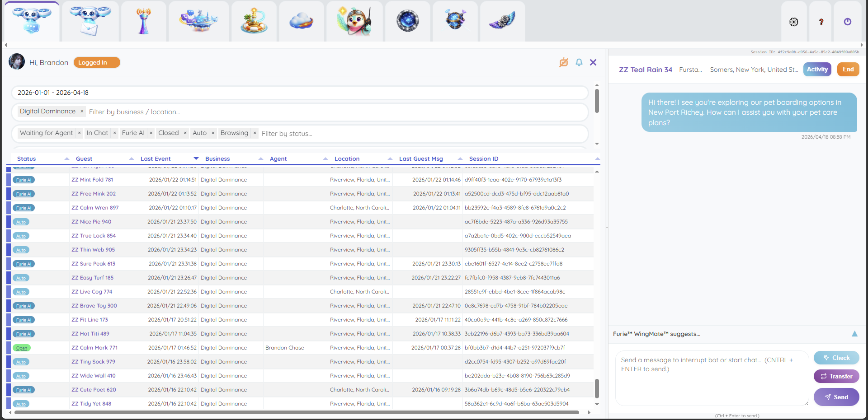Click the notification bell icon

pyautogui.click(x=579, y=62)
